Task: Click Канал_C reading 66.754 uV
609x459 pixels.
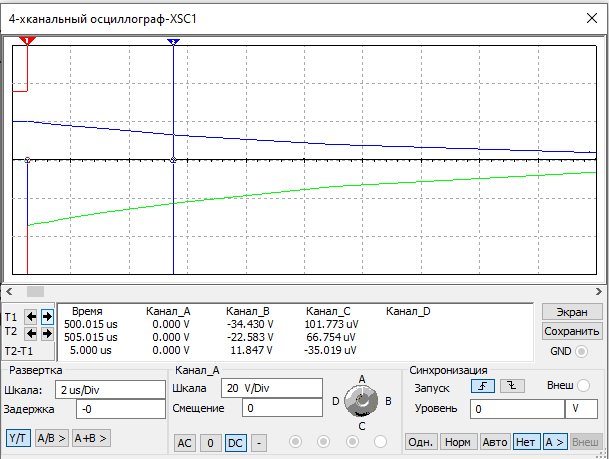Action: [331, 337]
